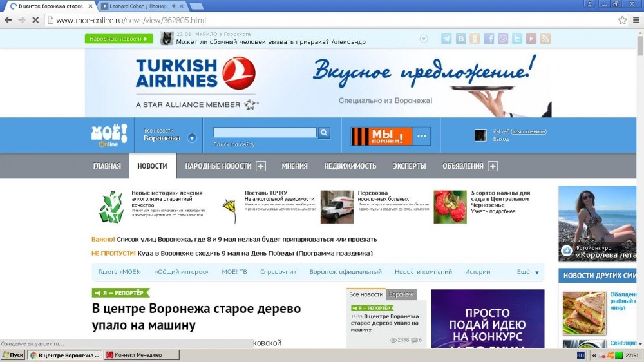644x362 pixels.
Task: Open the Эксперты menu item
Action: pyautogui.click(x=409, y=166)
